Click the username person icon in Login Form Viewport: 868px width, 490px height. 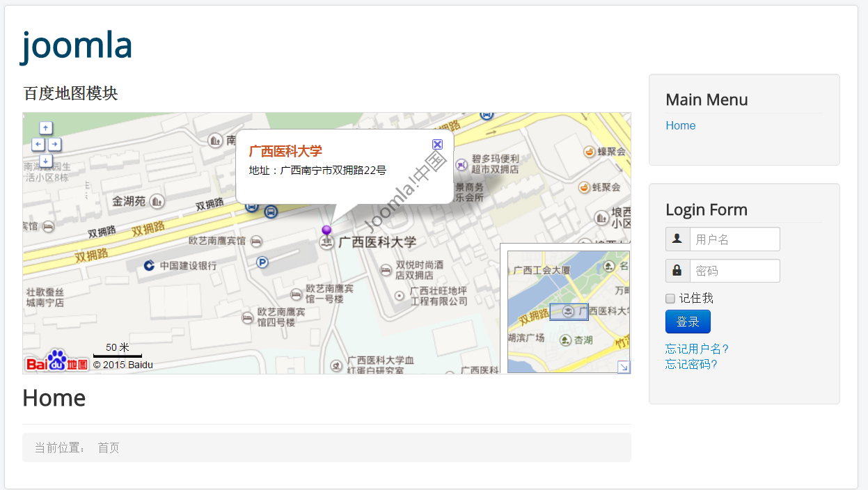(677, 239)
